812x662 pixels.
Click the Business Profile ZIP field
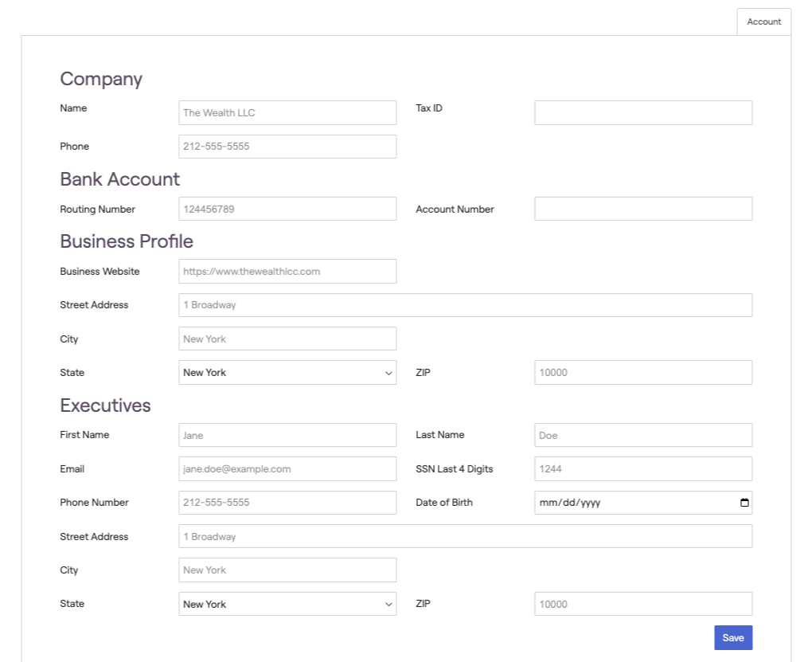(x=642, y=373)
